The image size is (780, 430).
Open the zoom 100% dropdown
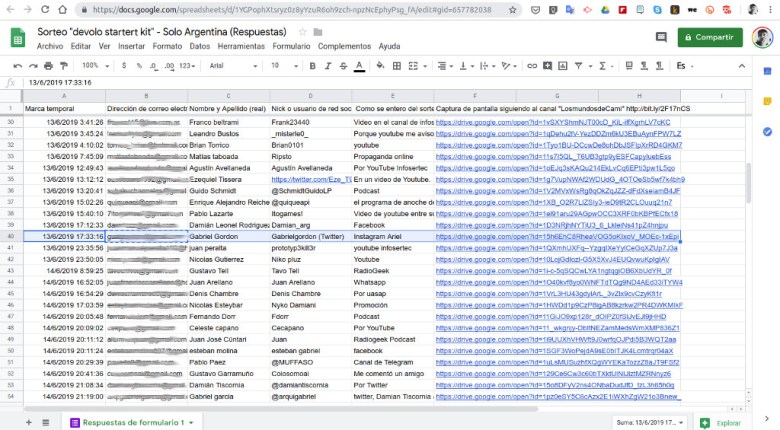click(x=93, y=66)
